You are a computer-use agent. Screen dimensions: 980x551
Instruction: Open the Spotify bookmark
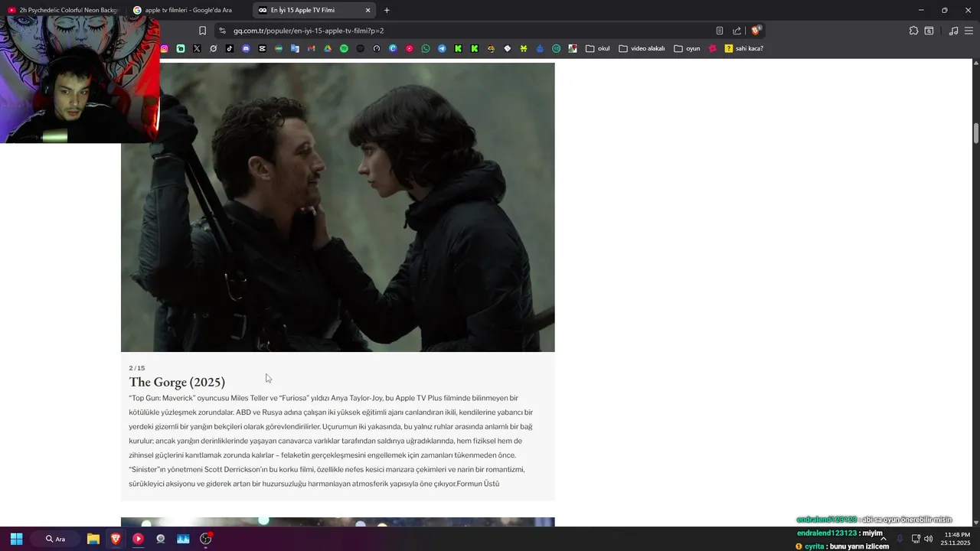[344, 48]
